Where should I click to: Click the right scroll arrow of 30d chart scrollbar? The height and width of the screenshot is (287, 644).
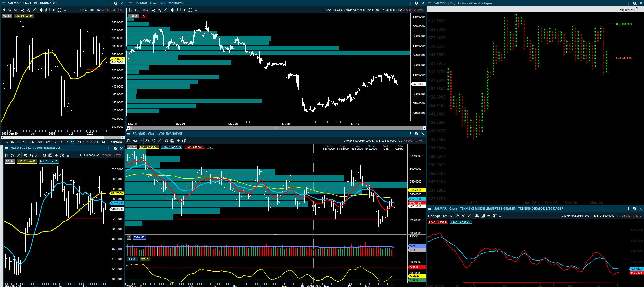pyautogui.click(x=424, y=128)
